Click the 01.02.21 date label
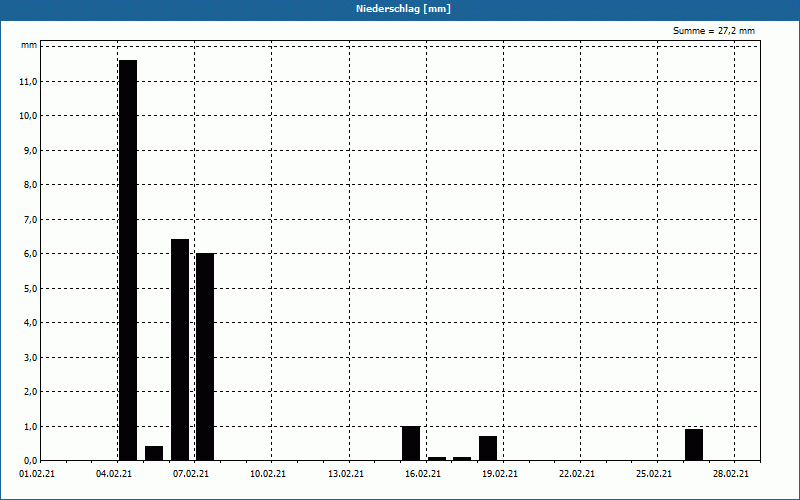This screenshot has width=800, height=500. click(x=37, y=474)
